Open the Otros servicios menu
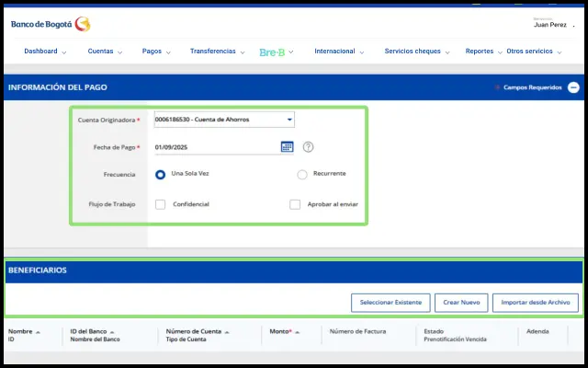Screen dimensions: 588x368 529,52
